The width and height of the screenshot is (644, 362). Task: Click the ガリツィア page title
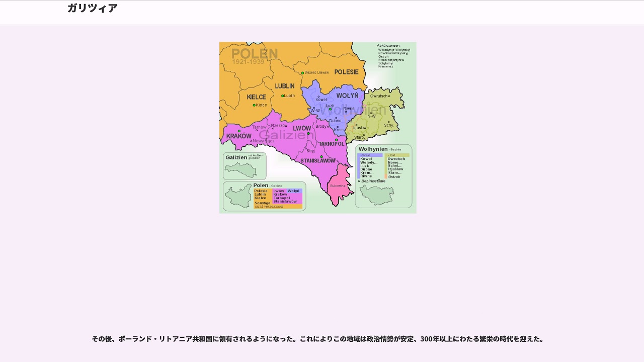click(x=93, y=8)
